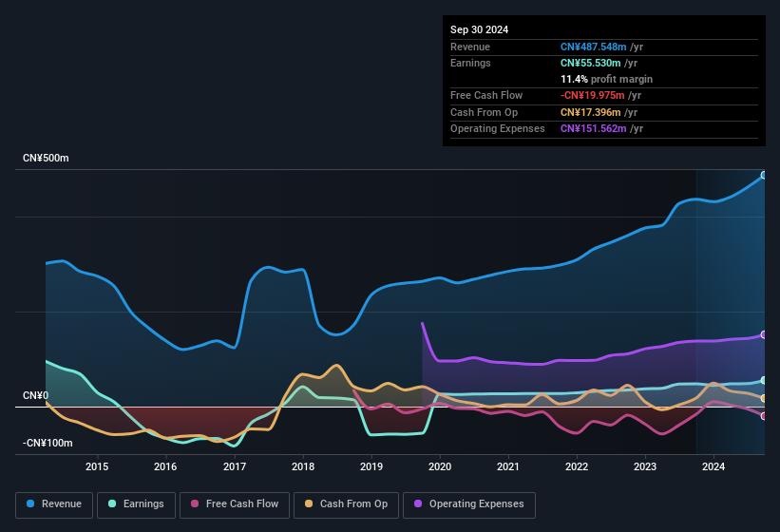The width and height of the screenshot is (780, 532).
Task: Click the Free Cash Flow endpoint marker
Action: click(764, 416)
